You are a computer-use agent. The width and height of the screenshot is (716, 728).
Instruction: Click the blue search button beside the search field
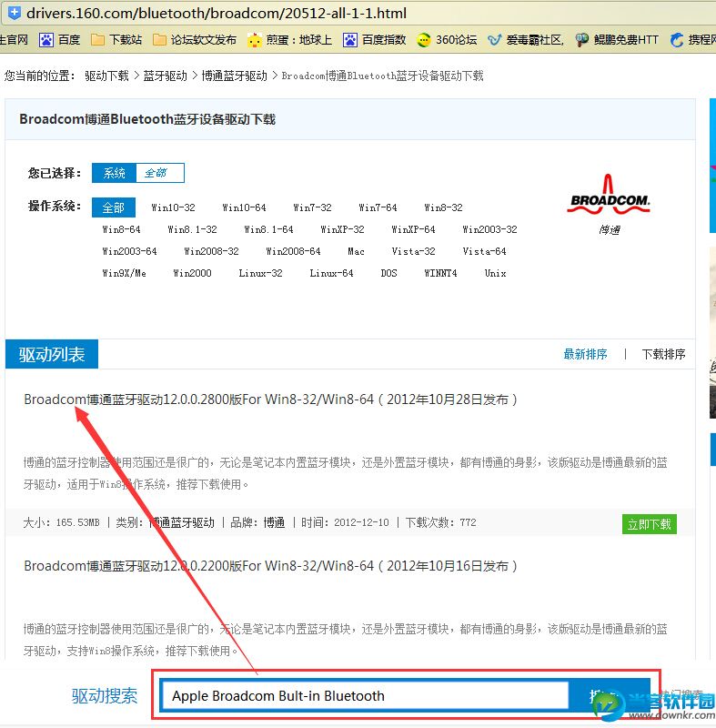pyautogui.click(x=609, y=695)
